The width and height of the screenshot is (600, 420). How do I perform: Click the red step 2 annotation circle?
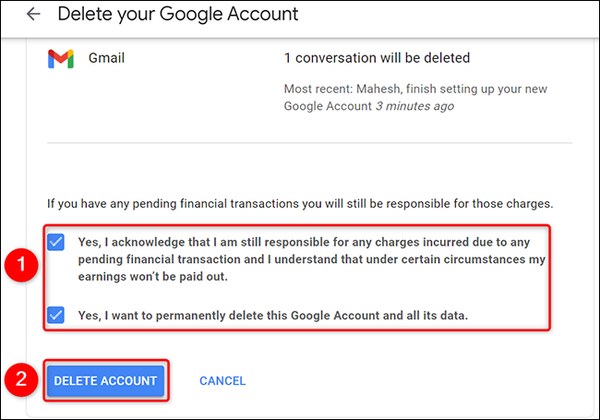[20, 380]
